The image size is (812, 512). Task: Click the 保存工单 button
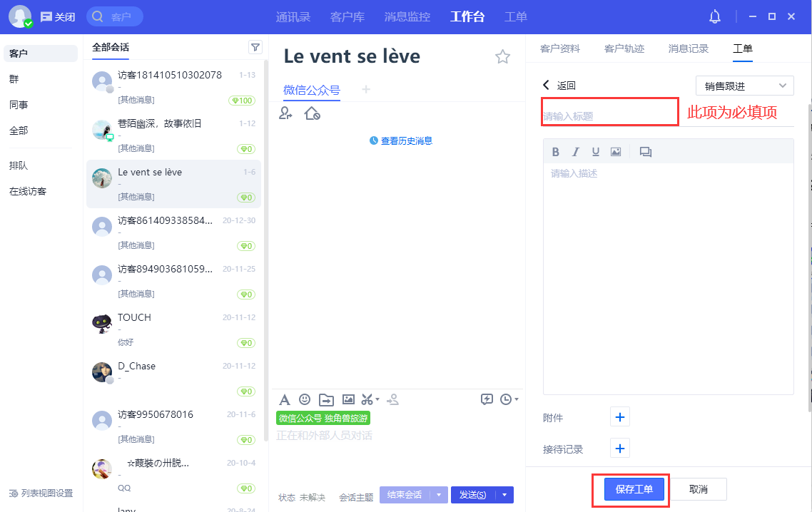(x=634, y=489)
